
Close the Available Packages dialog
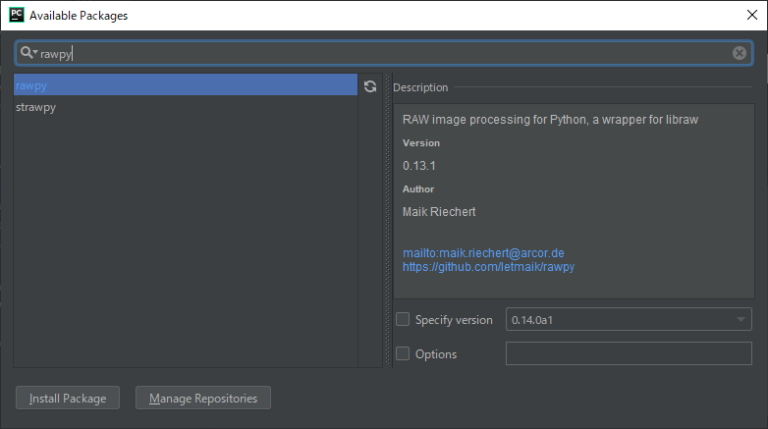[x=751, y=15]
